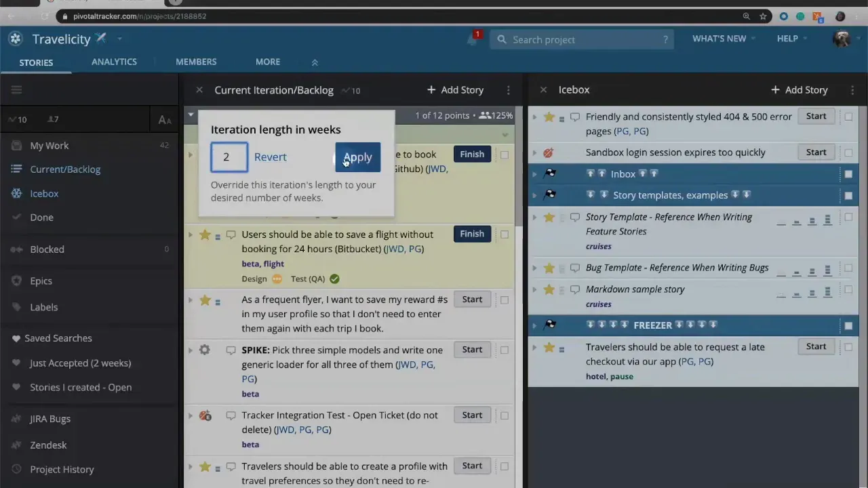
Task: Click bug icon on Sandbox login story
Action: [549, 152]
